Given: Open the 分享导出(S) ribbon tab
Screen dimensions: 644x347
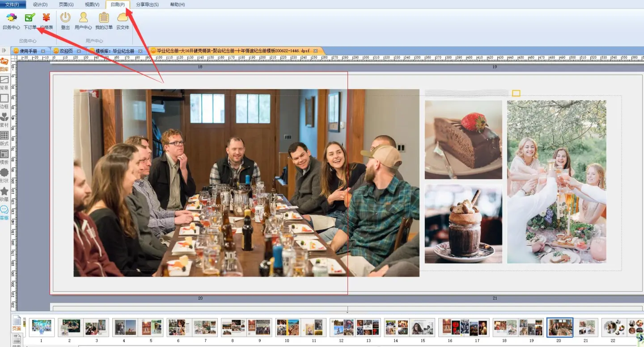Looking at the screenshot, I should point(147,4).
